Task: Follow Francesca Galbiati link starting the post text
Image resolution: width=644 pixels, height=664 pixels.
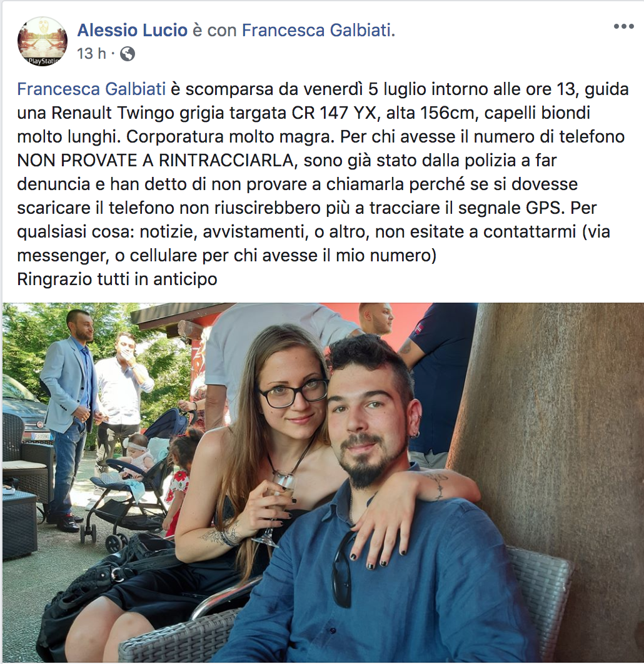Action: coord(91,89)
